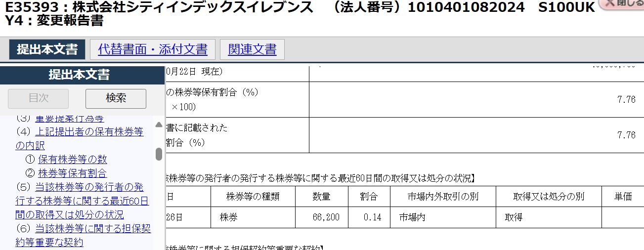The width and height of the screenshot is (644, 250).
Task: Select the 単価 column header
Action: click(x=623, y=197)
